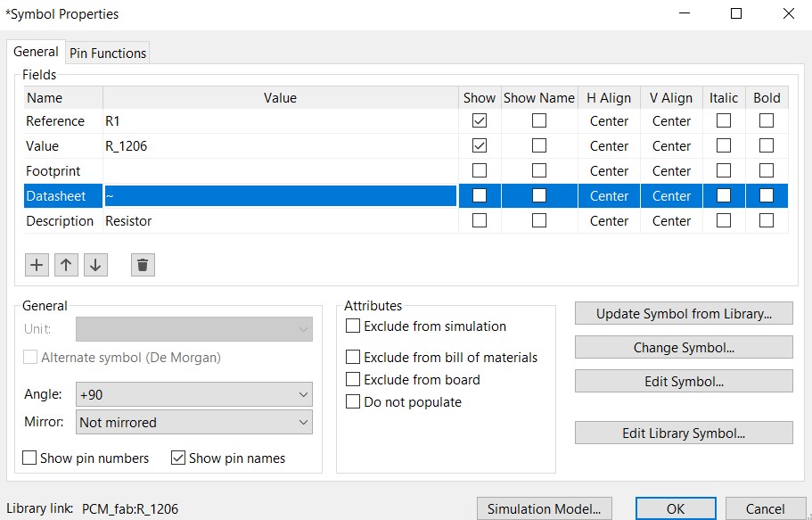Uncheck Show pin names

(x=178, y=458)
